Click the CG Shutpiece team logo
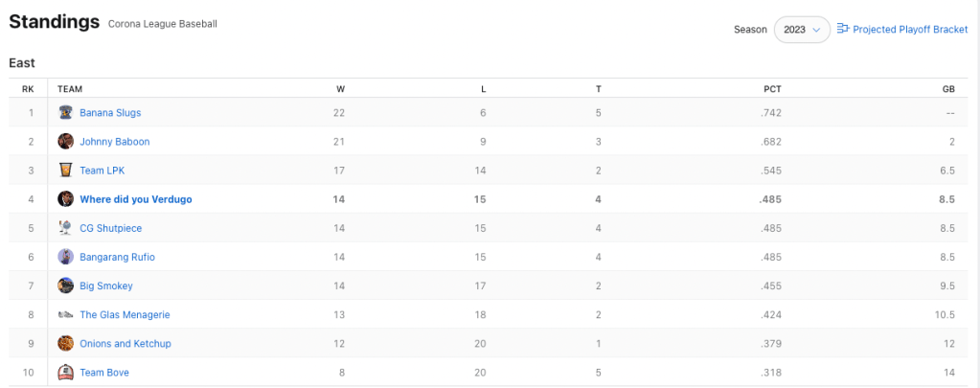980x388 pixels. click(66, 228)
